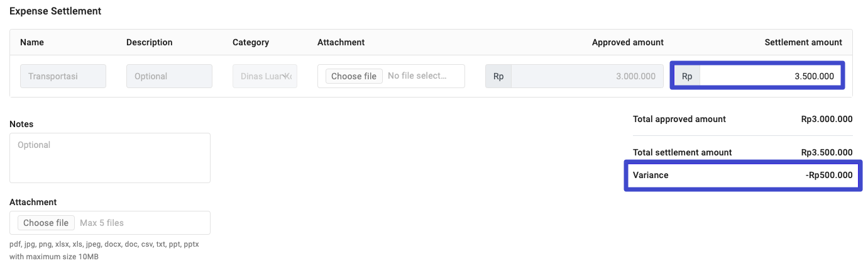Click the total settlement value Rp3.500.000

coord(827,152)
